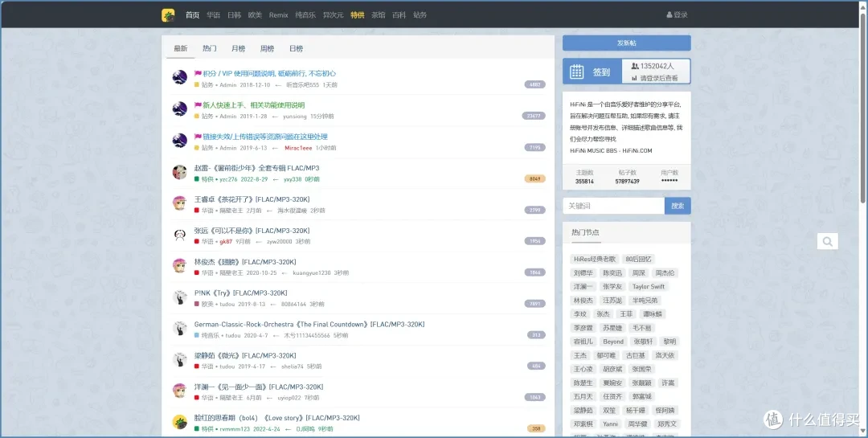Select hot tag Beyond
The image size is (868, 438).
pos(613,342)
